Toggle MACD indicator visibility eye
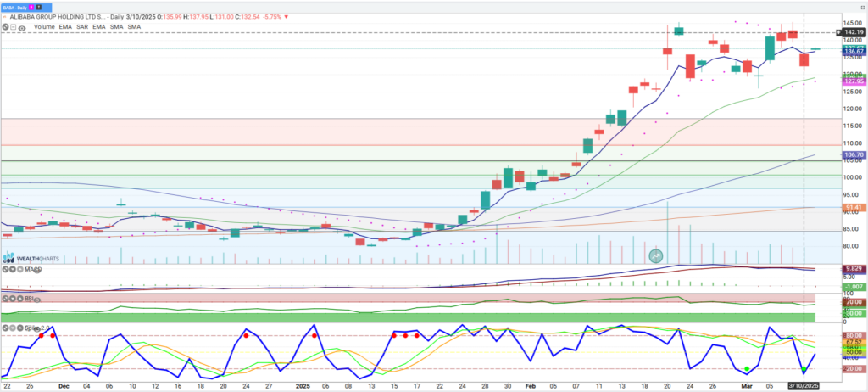This screenshot has width=868, height=392. pos(37,271)
